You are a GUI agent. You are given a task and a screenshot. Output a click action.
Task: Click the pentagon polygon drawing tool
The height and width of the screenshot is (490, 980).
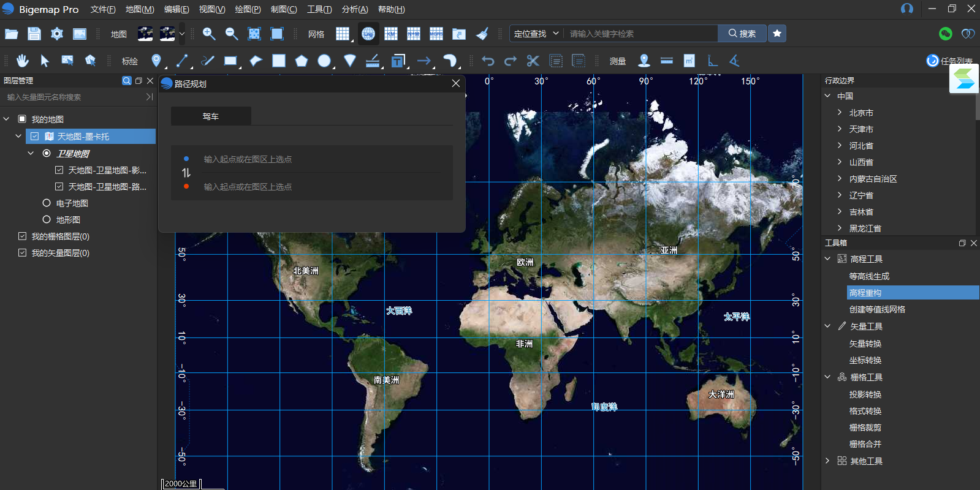[x=301, y=61]
